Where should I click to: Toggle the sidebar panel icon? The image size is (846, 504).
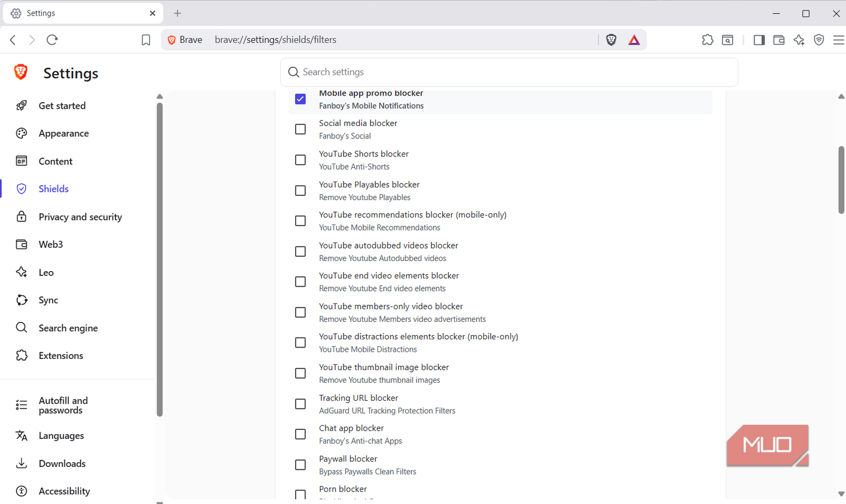click(759, 40)
